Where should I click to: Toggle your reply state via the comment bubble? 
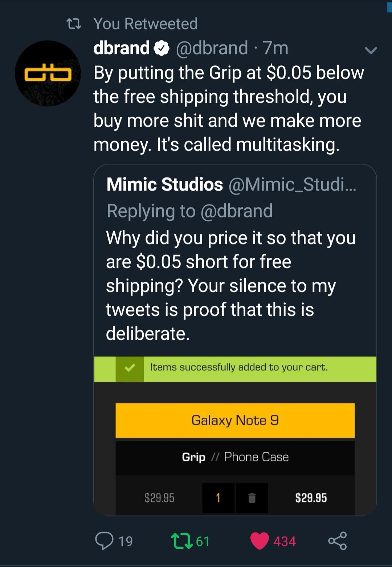pyautogui.click(x=106, y=542)
